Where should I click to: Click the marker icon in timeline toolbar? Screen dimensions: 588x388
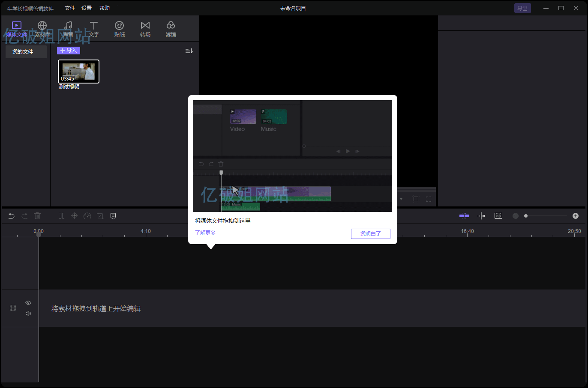(113, 216)
